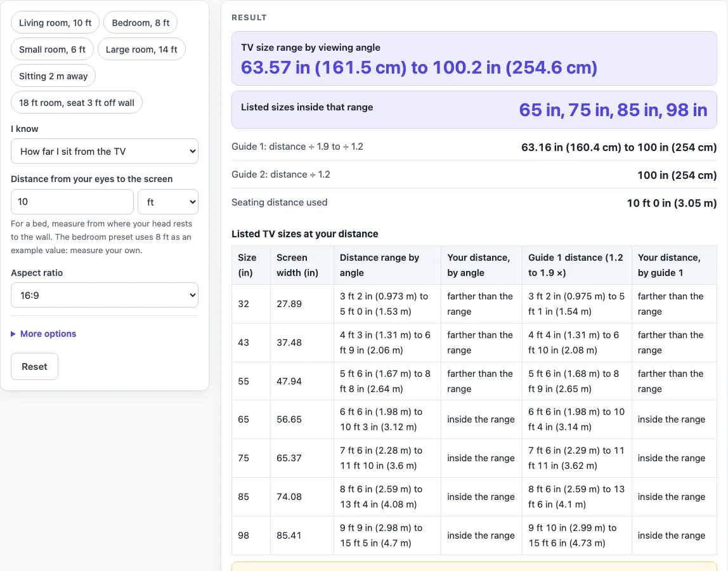Click the More options disclosure triangle
This screenshot has width=728, height=571.
click(x=13, y=334)
